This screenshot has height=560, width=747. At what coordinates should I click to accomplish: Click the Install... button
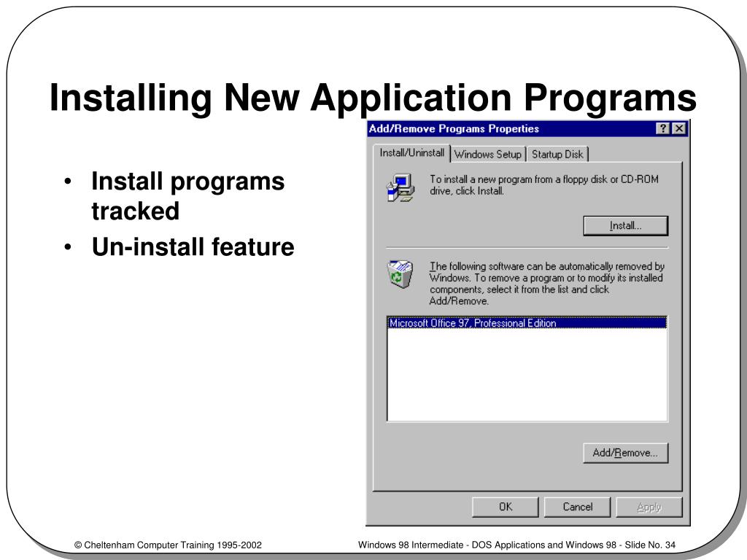pos(625,226)
